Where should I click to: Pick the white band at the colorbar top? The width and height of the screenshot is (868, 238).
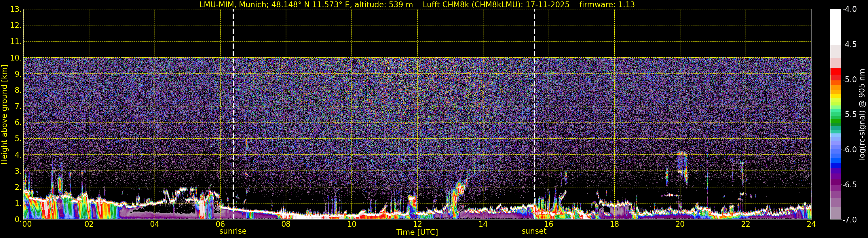tap(835, 27)
